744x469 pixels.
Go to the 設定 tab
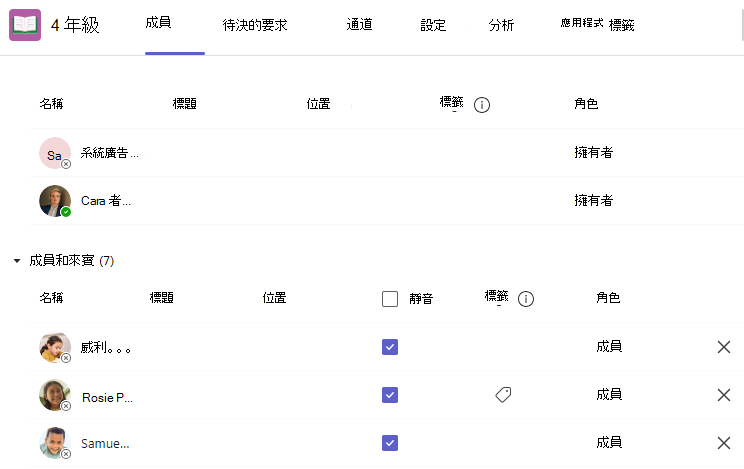[x=433, y=25]
